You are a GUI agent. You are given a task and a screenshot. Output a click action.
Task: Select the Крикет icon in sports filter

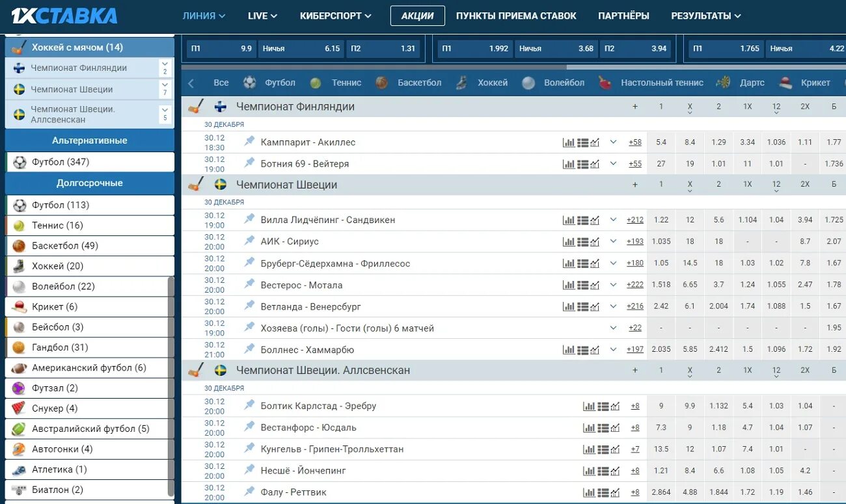(x=785, y=83)
